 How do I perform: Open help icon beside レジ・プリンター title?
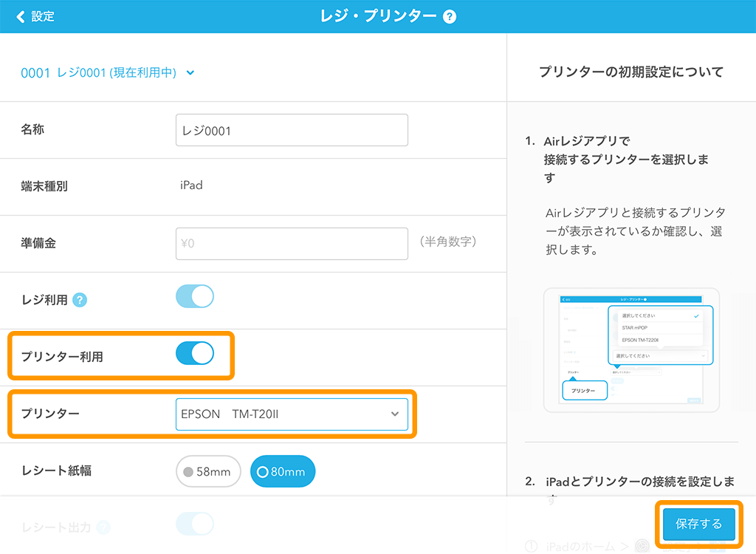[x=450, y=17]
